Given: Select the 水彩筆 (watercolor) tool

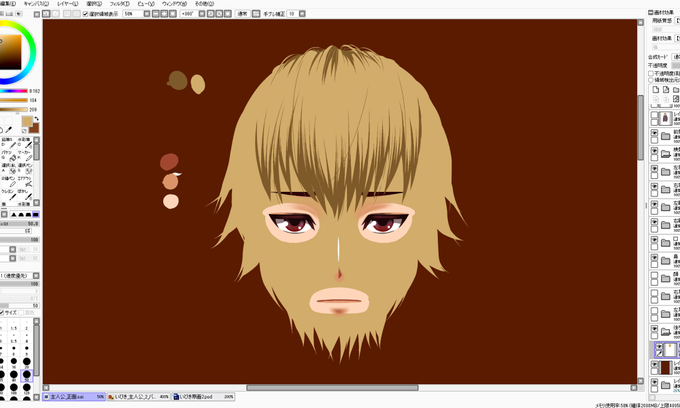Looking at the screenshot, I should pyautogui.click(x=25, y=143).
